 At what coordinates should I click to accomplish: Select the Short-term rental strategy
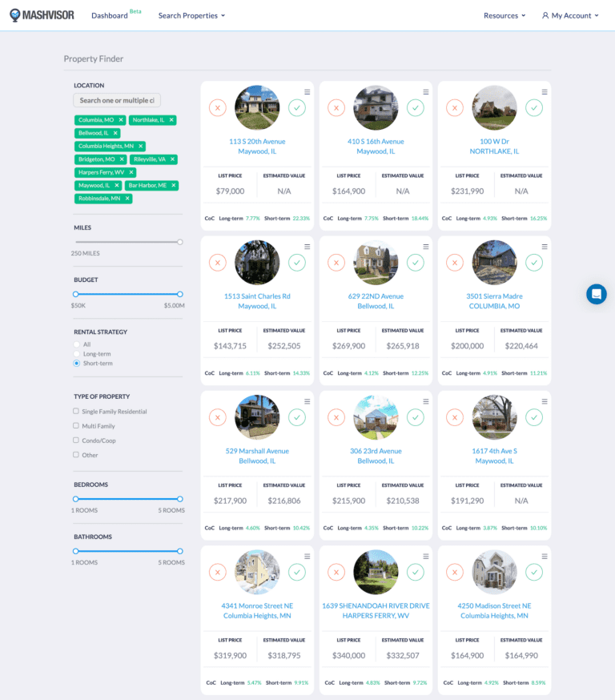tap(76, 364)
